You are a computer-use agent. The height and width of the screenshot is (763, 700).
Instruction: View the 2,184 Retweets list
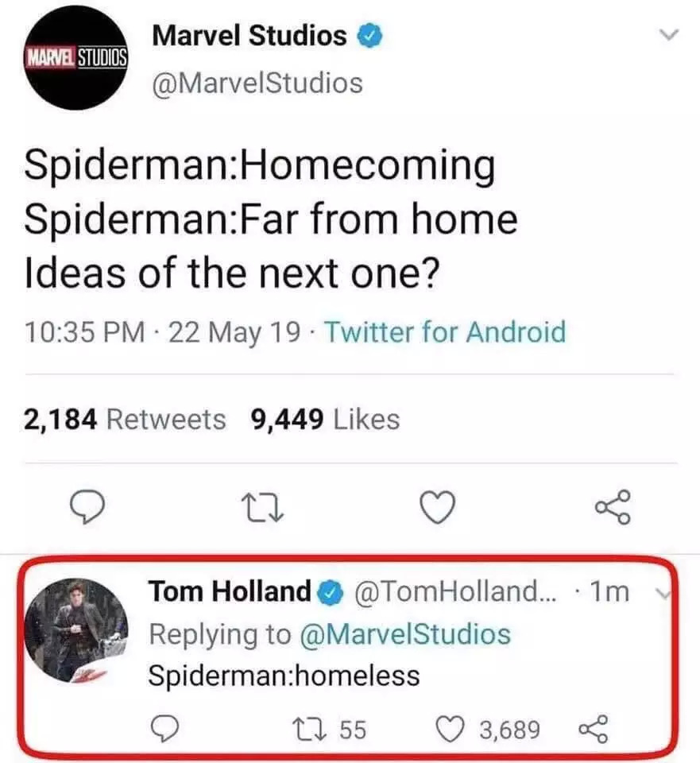pyautogui.click(x=125, y=419)
